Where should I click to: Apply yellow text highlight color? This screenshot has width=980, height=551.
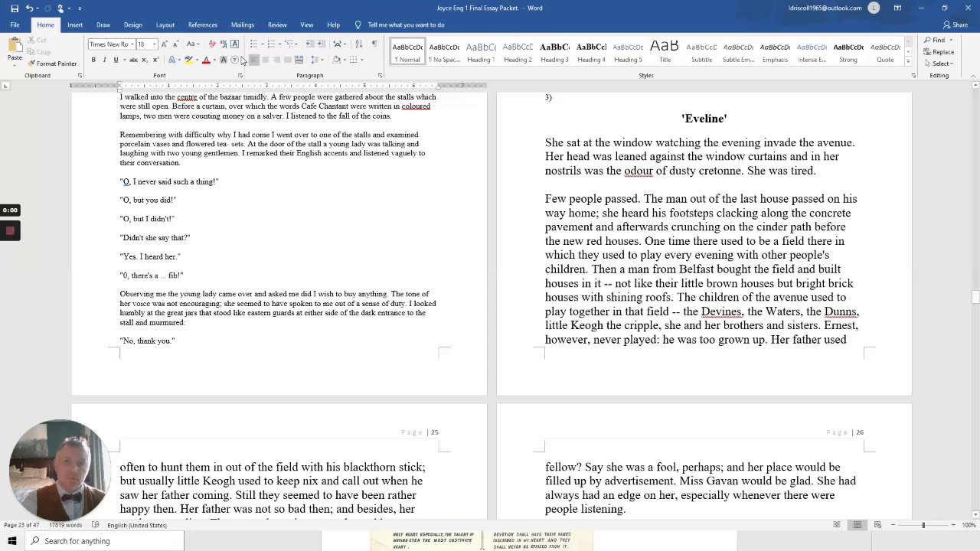pyautogui.click(x=188, y=60)
